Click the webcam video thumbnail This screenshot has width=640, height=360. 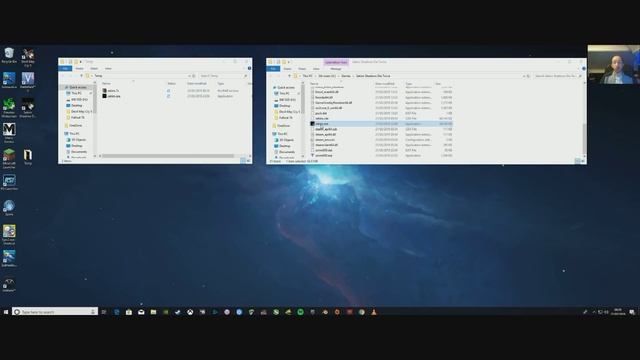coord(614,64)
